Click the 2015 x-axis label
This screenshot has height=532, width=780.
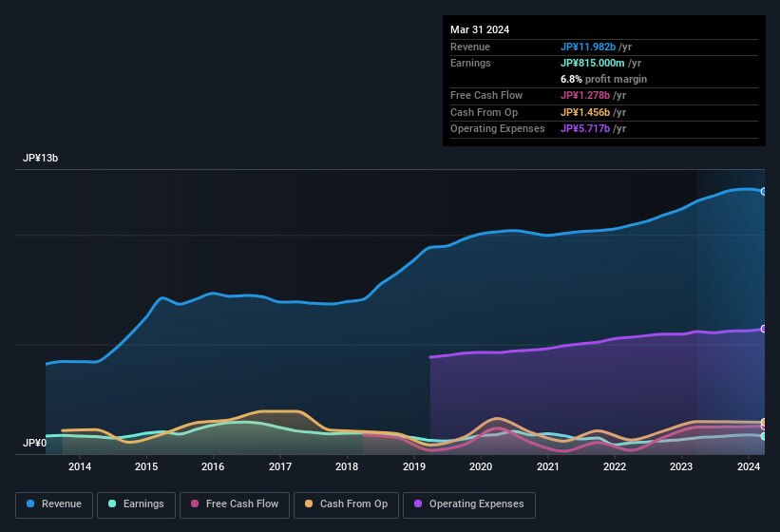[146, 466]
